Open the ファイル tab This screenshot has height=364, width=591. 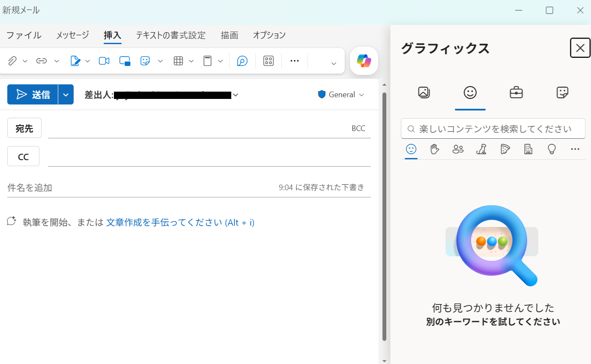pyautogui.click(x=24, y=35)
